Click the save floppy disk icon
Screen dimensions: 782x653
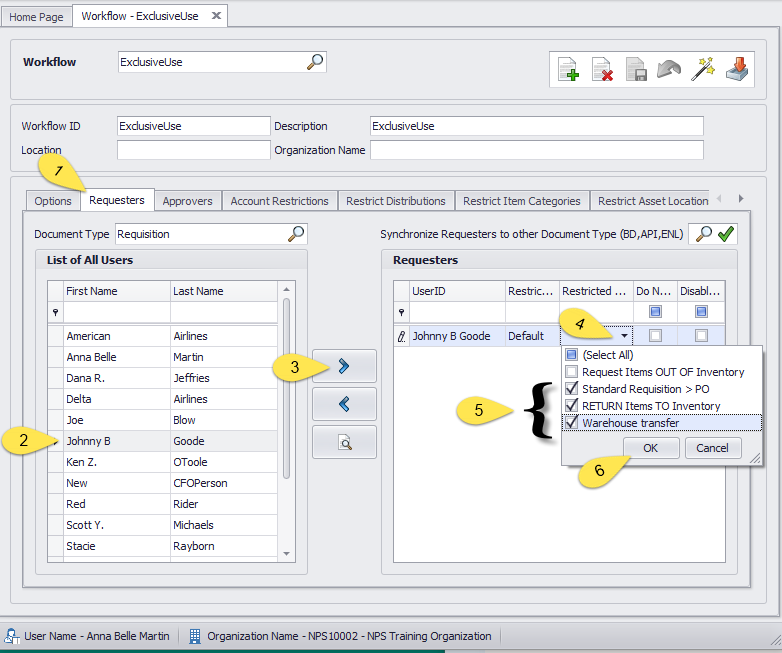pyautogui.click(x=636, y=69)
